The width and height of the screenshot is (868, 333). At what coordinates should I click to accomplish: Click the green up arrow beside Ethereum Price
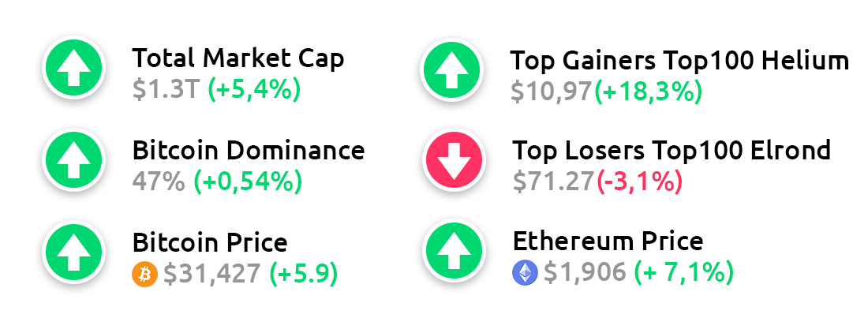[454, 250]
